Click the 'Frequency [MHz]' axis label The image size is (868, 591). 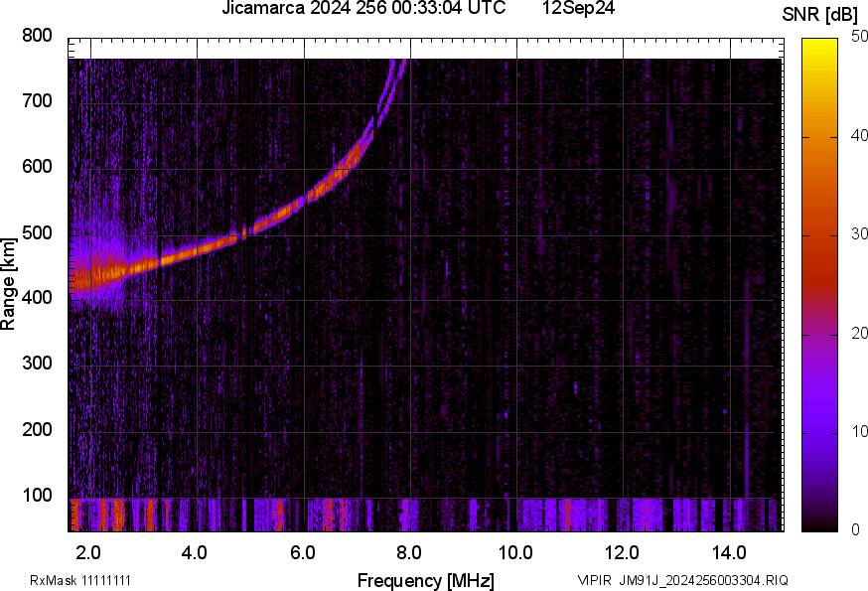426,581
